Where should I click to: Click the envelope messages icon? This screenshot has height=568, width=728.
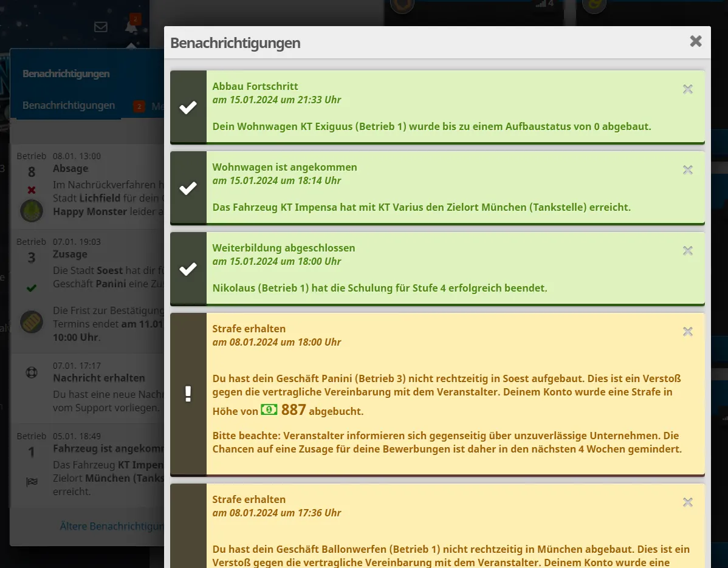pyautogui.click(x=101, y=27)
